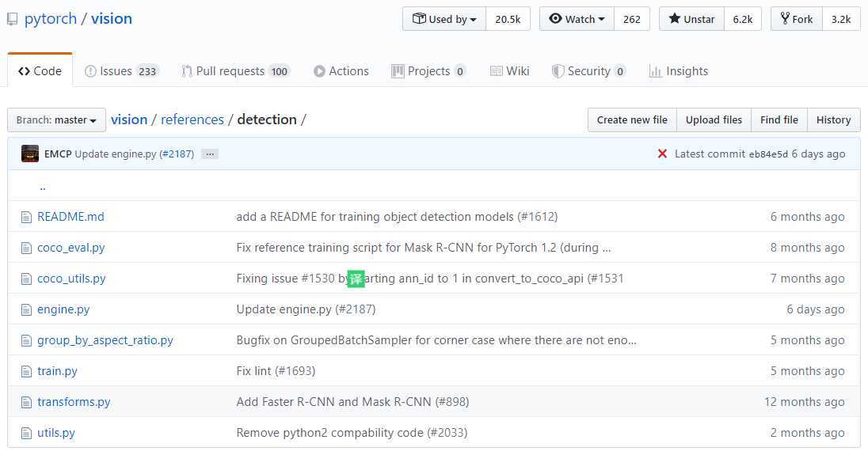Open the Branch: master dropdown
This screenshot has width=868, height=455.
point(56,120)
